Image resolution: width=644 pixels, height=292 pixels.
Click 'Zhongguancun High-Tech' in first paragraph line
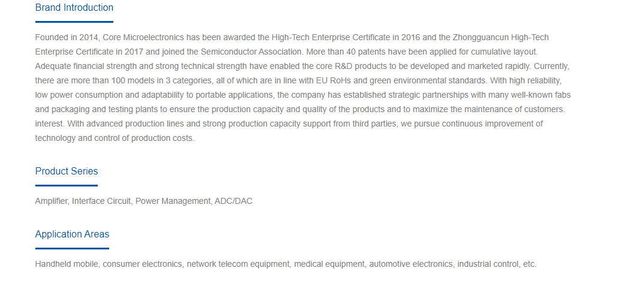coord(501,37)
